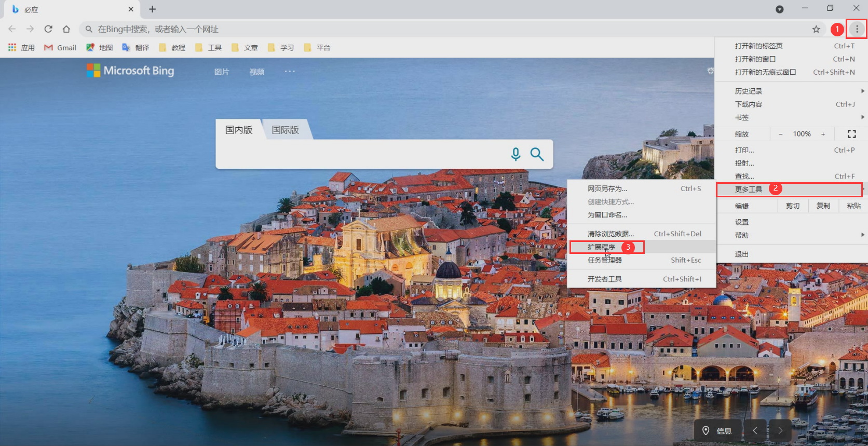Choose 为窗口命名... in submenu
Screen dimensions: 868x446
coord(642,215)
